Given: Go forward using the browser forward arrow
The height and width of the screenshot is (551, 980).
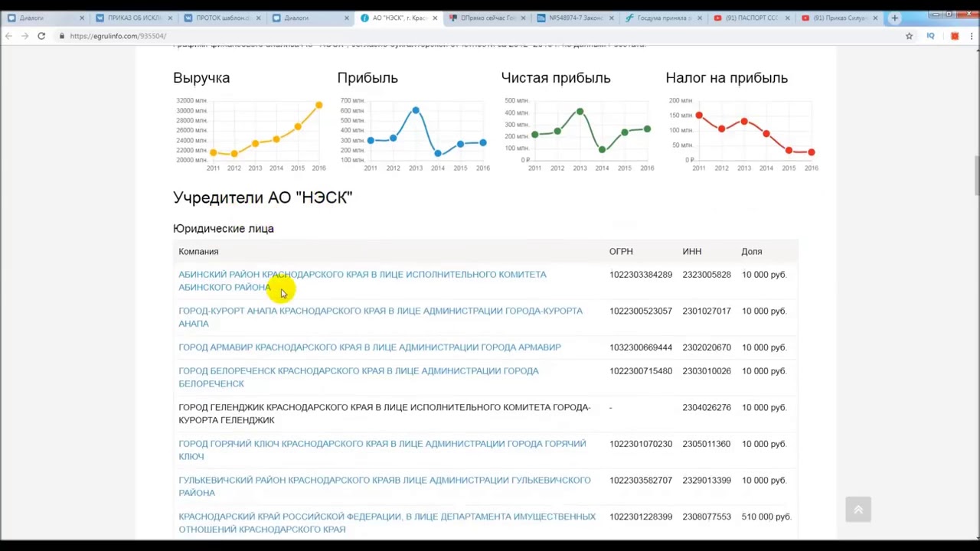Looking at the screenshot, I should (25, 36).
